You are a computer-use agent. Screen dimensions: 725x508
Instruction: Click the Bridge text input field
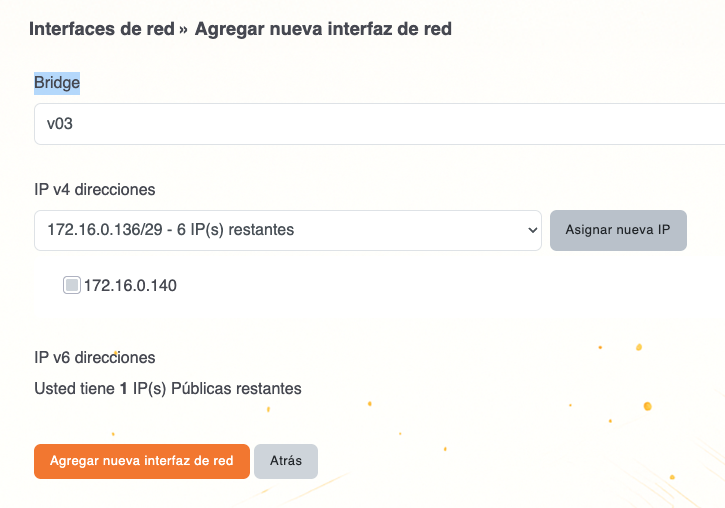coord(380,124)
